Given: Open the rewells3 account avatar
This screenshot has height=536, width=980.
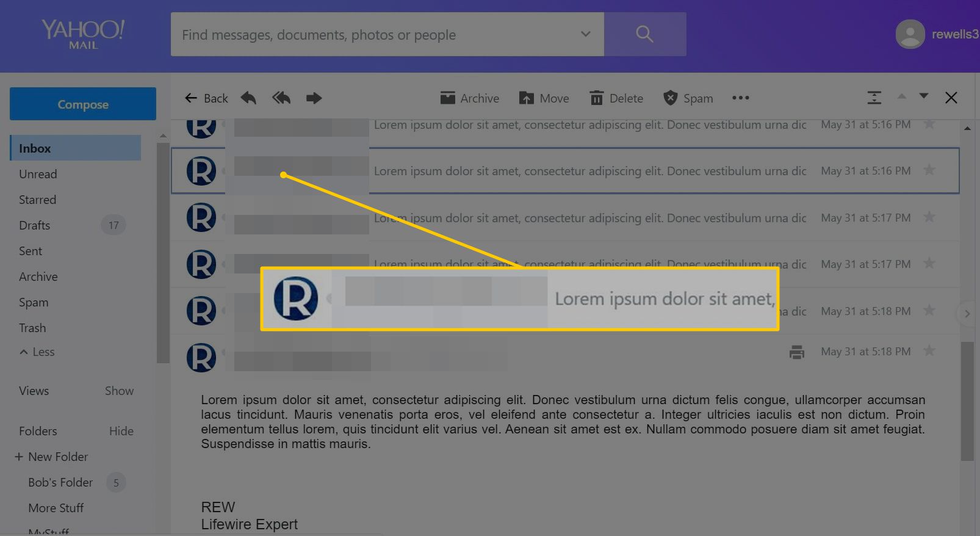Looking at the screenshot, I should click(910, 34).
